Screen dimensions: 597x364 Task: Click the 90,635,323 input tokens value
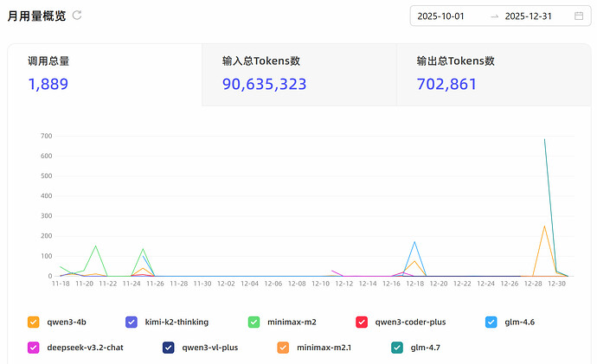pyautogui.click(x=264, y=84)
